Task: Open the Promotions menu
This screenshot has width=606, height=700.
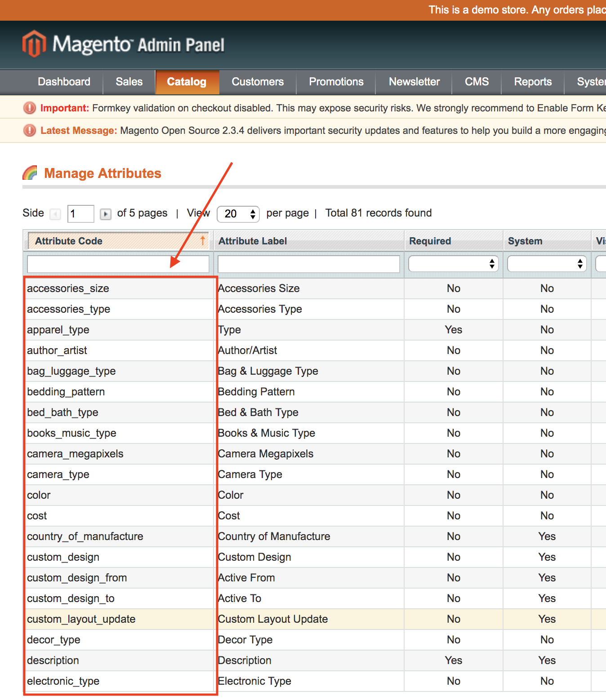Action: (336, 82)
